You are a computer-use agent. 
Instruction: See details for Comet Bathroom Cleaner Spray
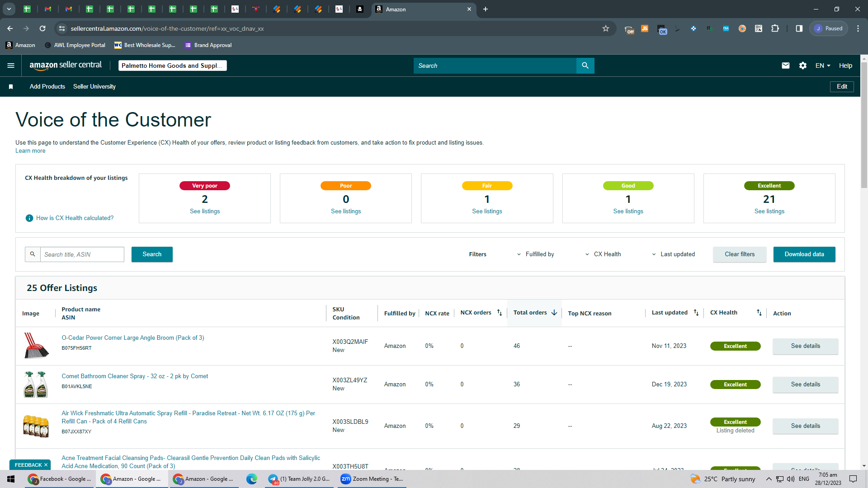coord(805,385)
